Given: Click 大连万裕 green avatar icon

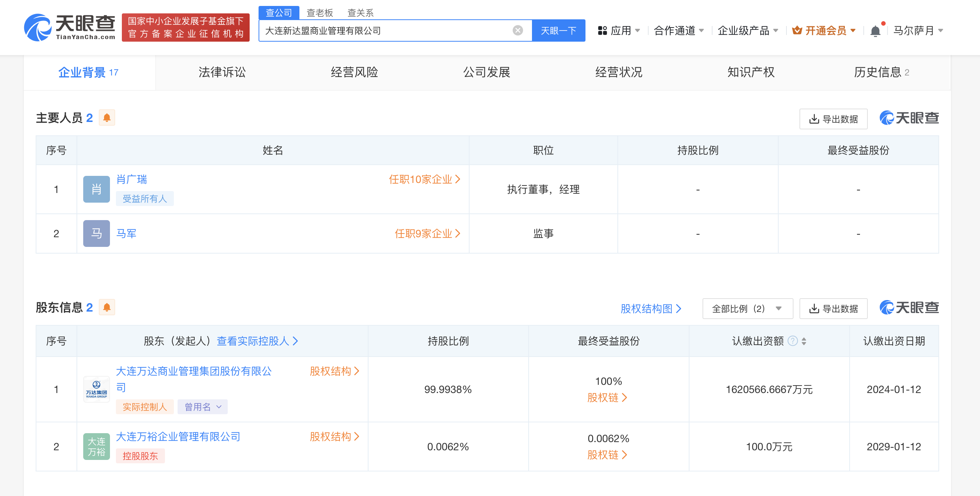Looking at the screenshot, I should pos(96,447).
